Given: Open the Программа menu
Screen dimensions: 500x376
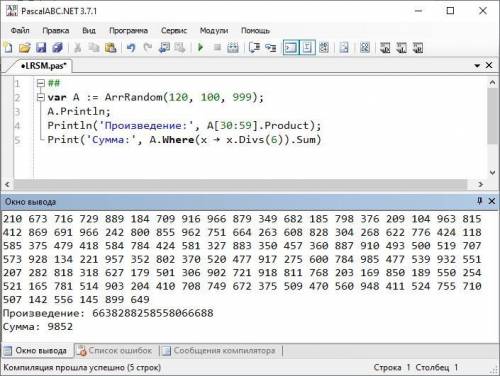Looking at the screenshot, I should pyautogui.click(x=128, y=31).
